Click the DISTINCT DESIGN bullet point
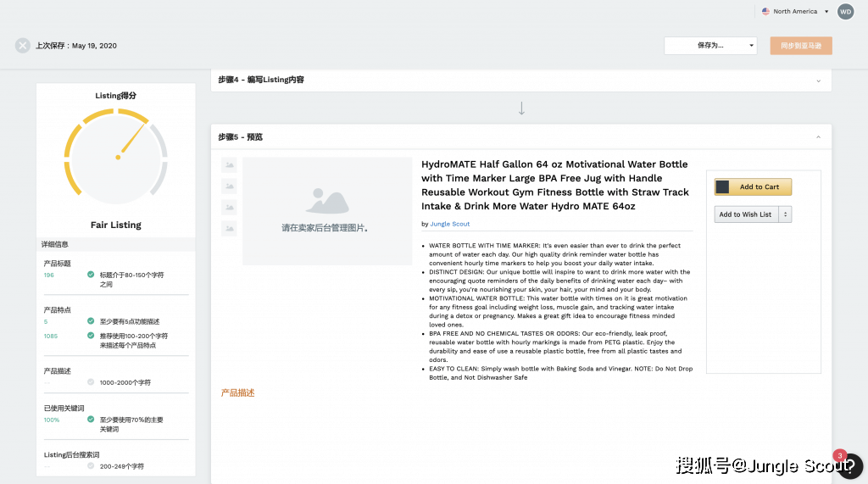The image size is (868, 484). tap(559, 281)
